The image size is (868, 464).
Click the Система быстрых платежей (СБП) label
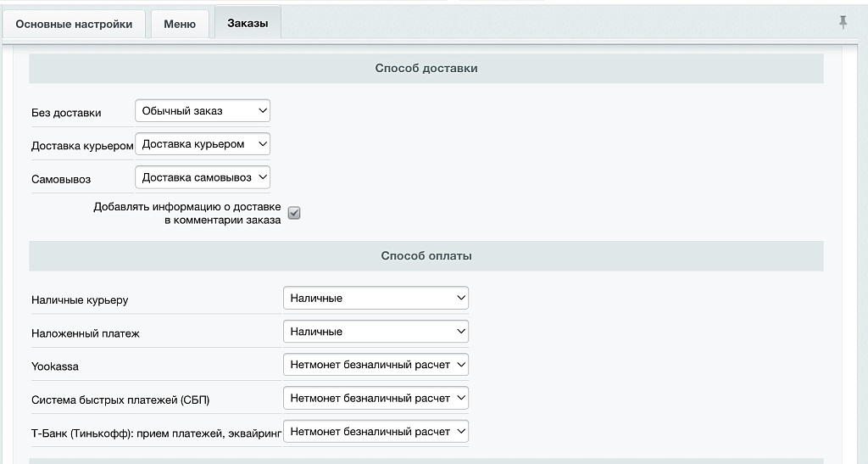[120, 400]
